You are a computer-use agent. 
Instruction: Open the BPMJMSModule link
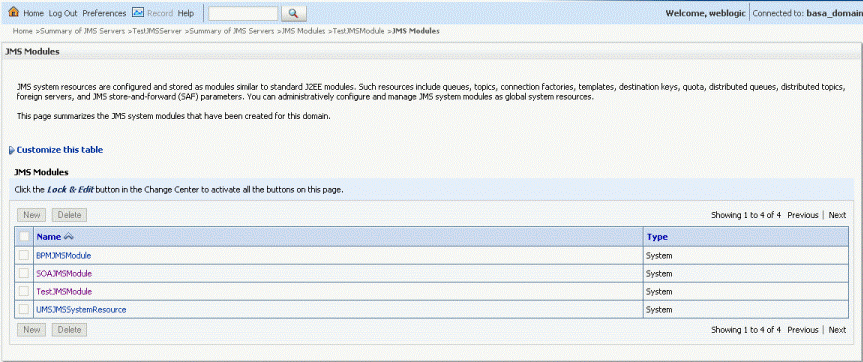point(64,256)
